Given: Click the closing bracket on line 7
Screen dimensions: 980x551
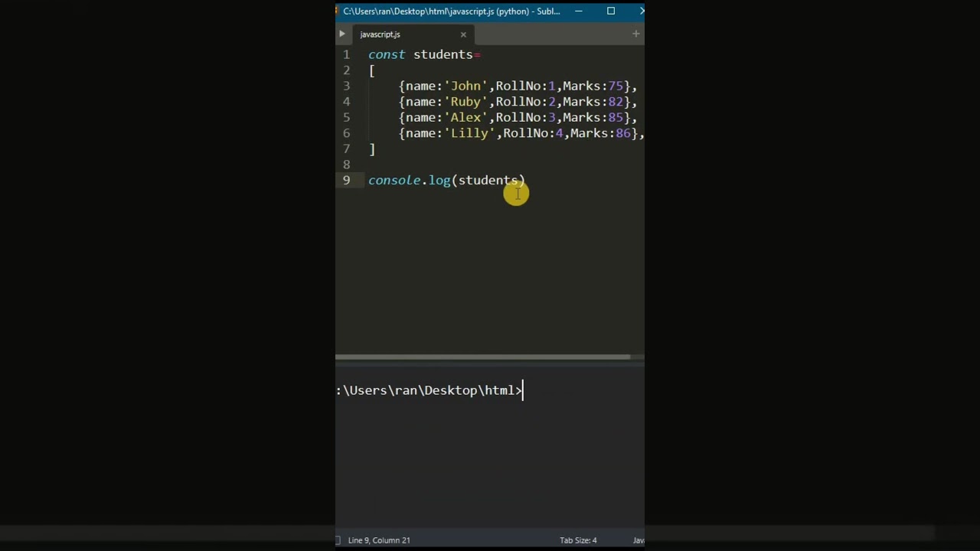Looking at the screenshot, I should [x=372, y=149].
